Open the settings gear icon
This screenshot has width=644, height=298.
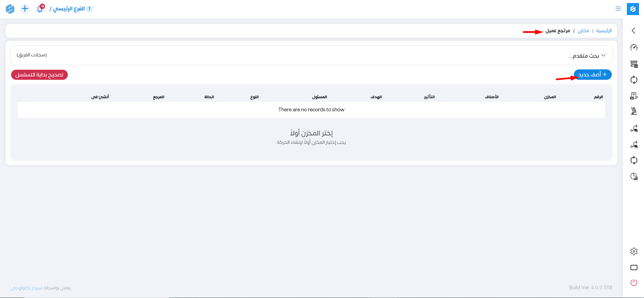click(x=634, y=251)
